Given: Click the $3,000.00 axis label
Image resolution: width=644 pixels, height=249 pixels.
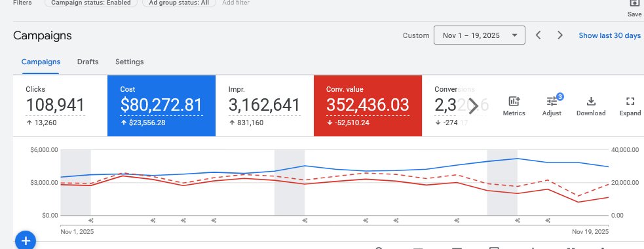Looking at the screenshot, I should click(x=44, y=182).
